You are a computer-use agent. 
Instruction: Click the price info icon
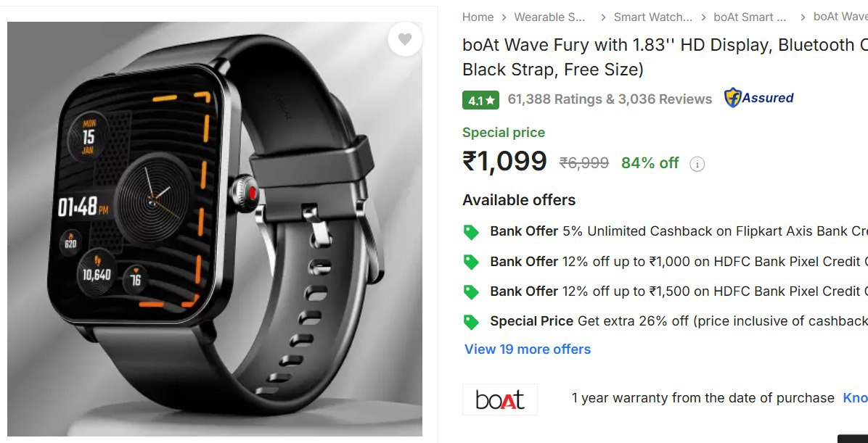[697, 164]
